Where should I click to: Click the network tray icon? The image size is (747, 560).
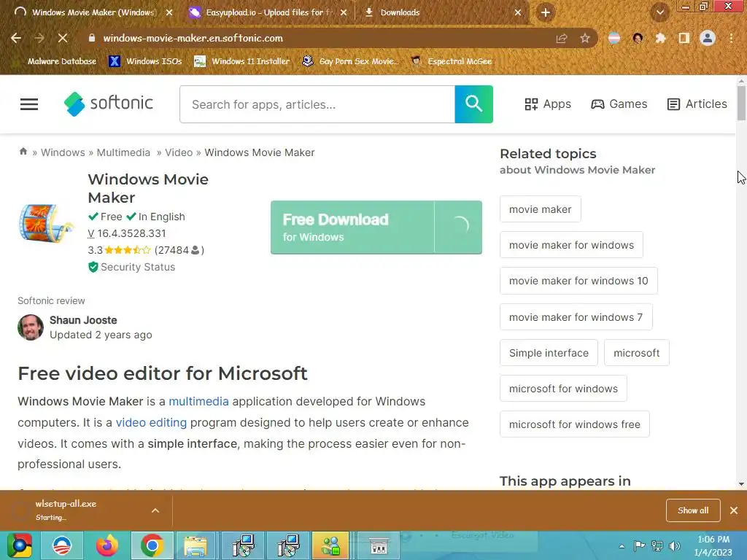[x=657, y=546]
